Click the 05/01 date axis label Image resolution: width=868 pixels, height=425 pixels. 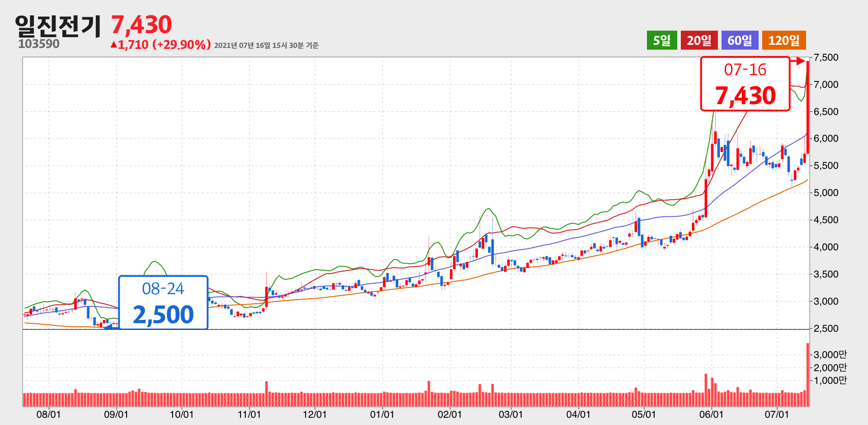[644, 414]
